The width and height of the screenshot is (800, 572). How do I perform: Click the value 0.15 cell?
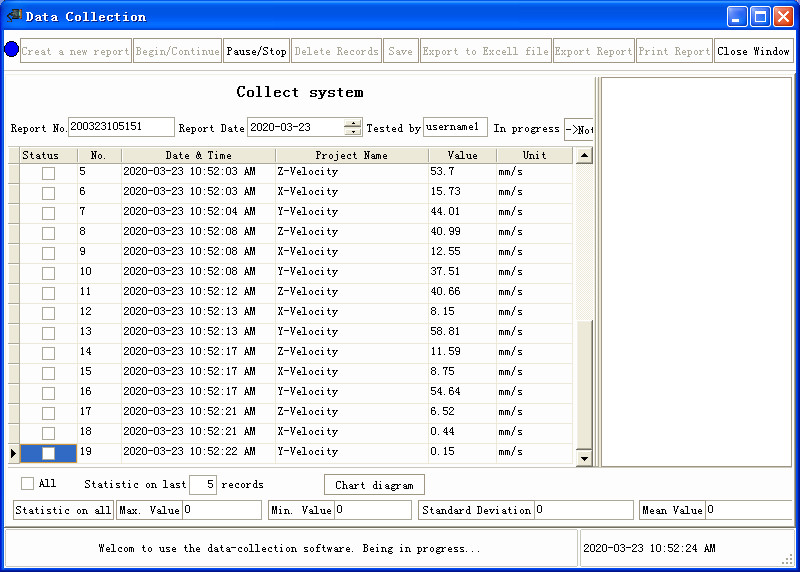click(x=462, y=452)
